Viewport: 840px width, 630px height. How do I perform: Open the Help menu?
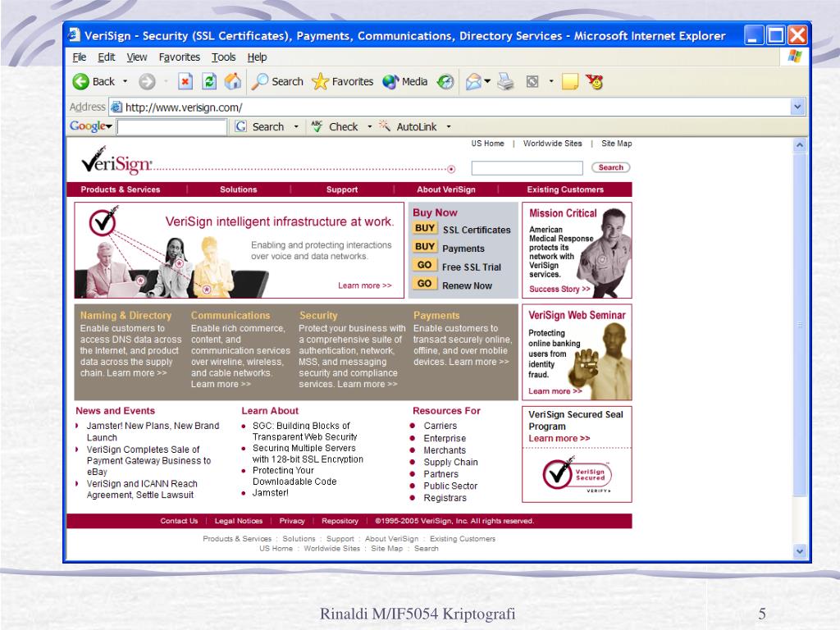[257, 57]
